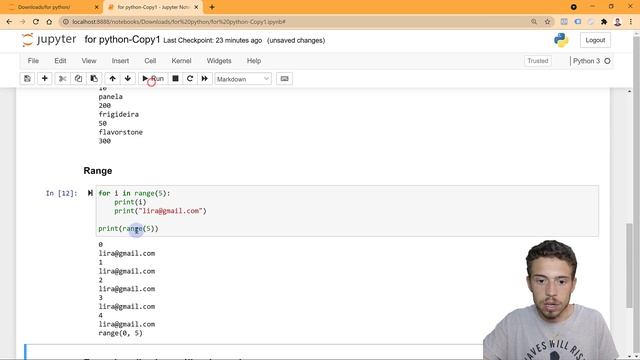
Task: Restart the kernel icon
Action: tap(190, 79)
